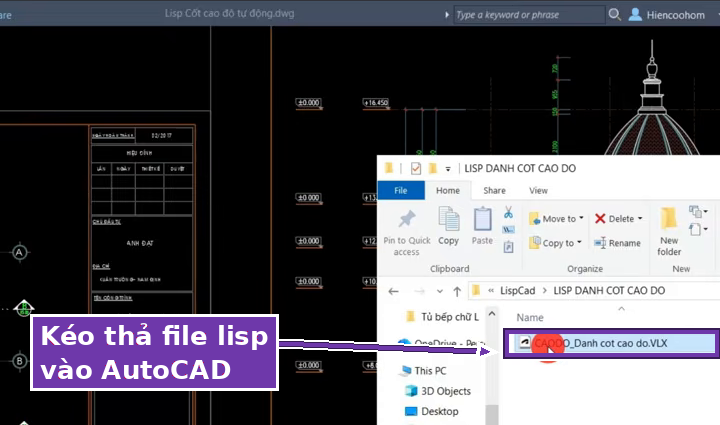This screenshot has width=720, height=425.
Task: Click the navigation pane scrollbar thumb
Action: pyautogui.click(x=492, y=414)
